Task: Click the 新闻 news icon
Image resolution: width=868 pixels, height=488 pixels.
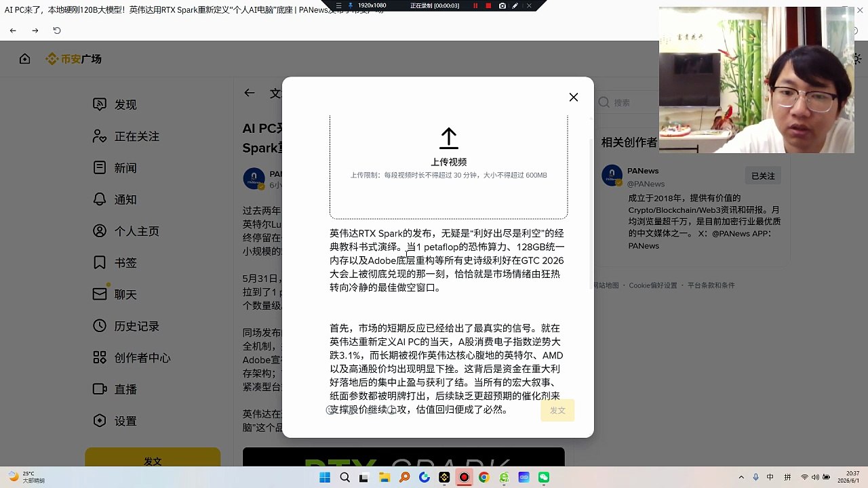Action: (100, 167)
